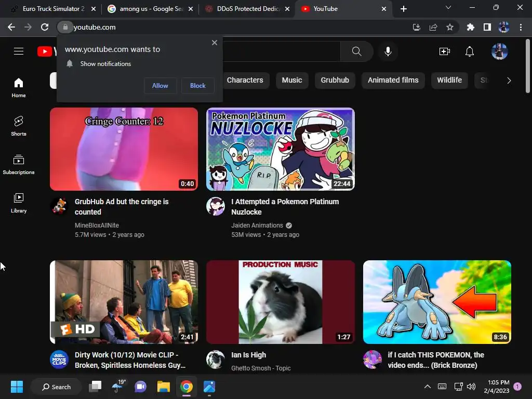Open the YouTube account avatar menu
This screenshot has width=532, height=399.
tap(499, 51)
